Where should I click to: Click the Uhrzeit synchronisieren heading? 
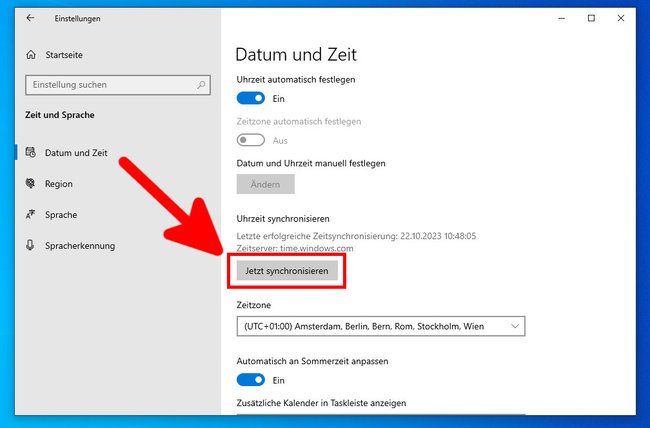click(x=283, y=219)
